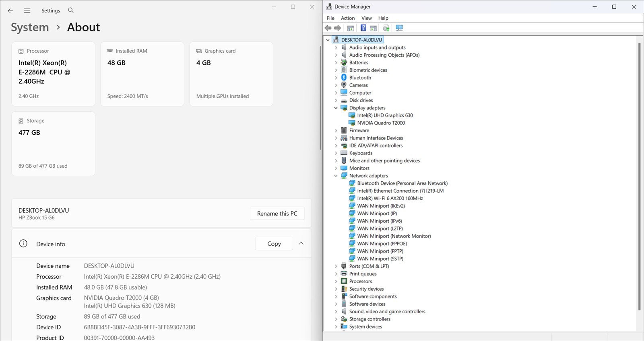Click the Rename this PC button
Viewport: 644px width, 341px height.
(x=277, y=214)
